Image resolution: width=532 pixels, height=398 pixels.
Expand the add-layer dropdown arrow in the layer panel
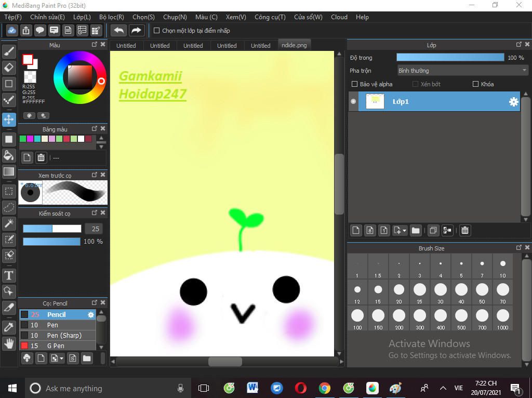[404, 231]
